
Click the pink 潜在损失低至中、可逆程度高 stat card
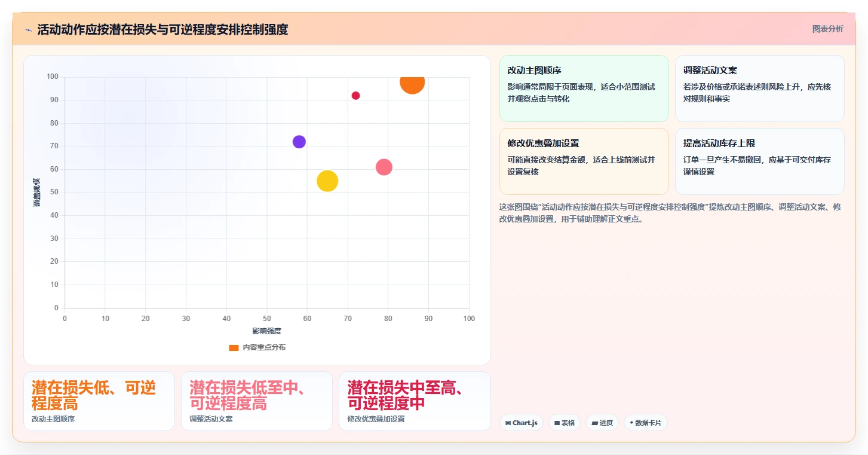point(257,401)
